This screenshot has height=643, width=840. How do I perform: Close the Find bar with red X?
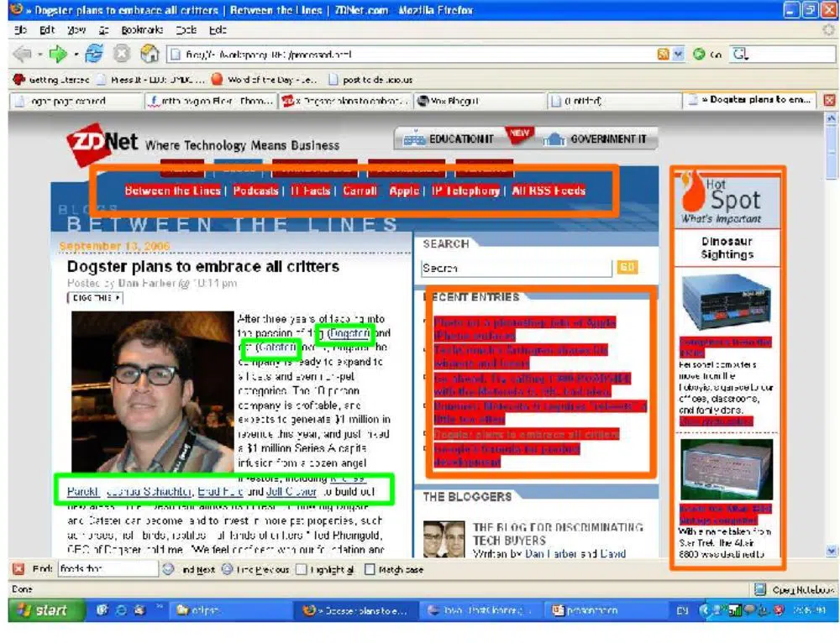pyautogui.click(x=18, y=569)
